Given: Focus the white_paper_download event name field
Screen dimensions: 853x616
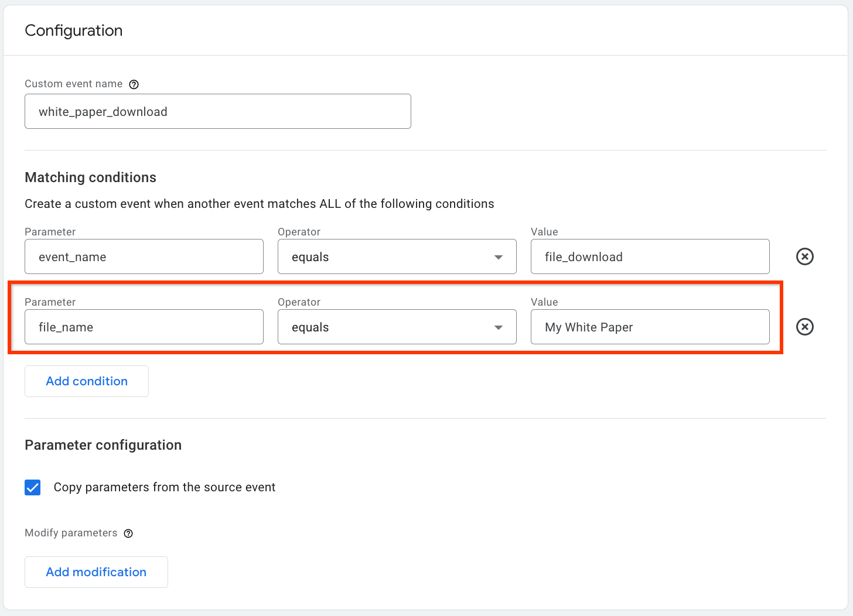Looking at the screenshot, I should [x=217, y=111].
